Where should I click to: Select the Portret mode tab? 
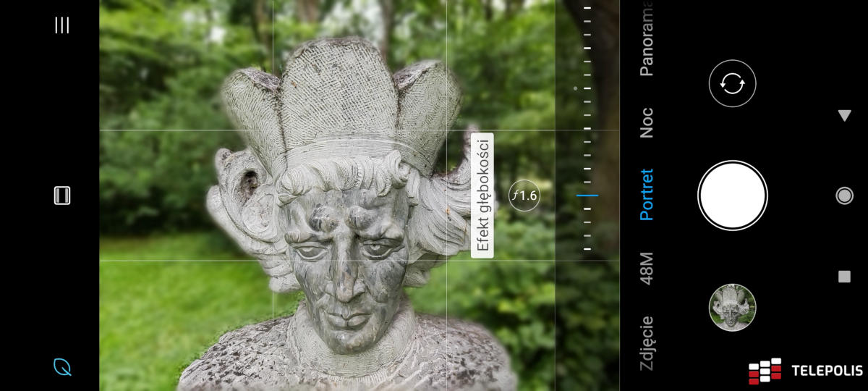[x=647, y=195]
